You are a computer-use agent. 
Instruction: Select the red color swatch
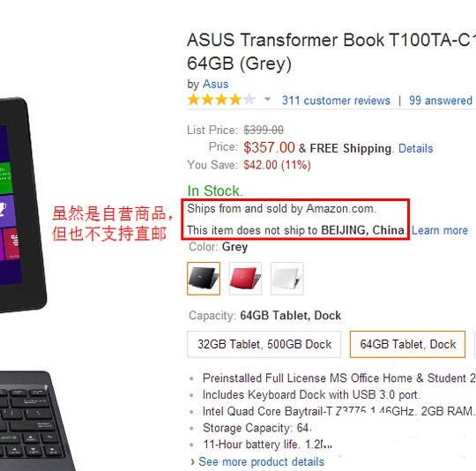coord(245,279)
